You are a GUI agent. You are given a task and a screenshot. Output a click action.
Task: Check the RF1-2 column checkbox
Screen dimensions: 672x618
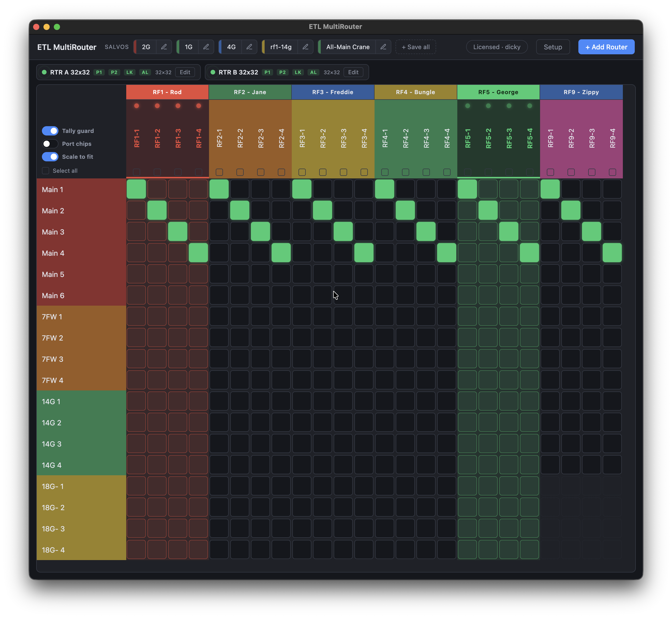tap(157, 172)
